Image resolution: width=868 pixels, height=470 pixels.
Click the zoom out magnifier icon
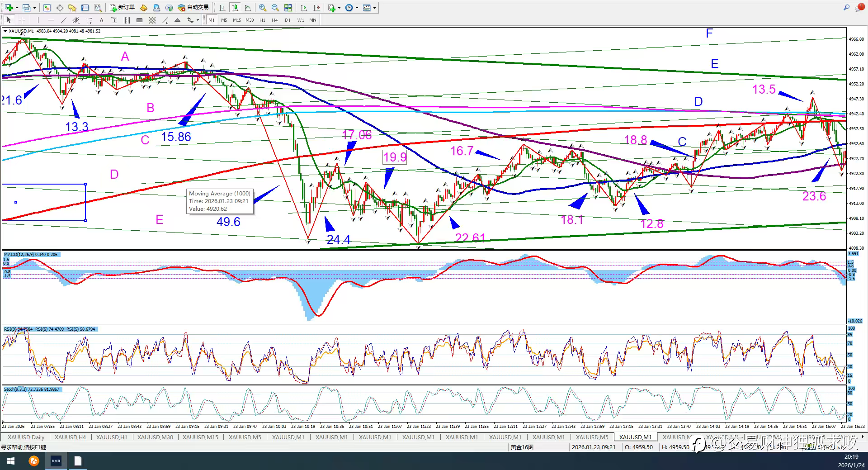275,8
